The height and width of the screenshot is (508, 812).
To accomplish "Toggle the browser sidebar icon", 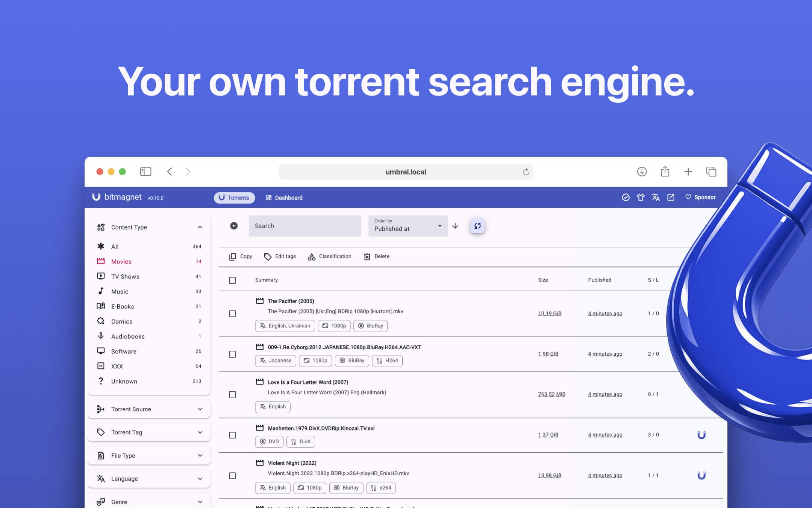I will point(145,172).
